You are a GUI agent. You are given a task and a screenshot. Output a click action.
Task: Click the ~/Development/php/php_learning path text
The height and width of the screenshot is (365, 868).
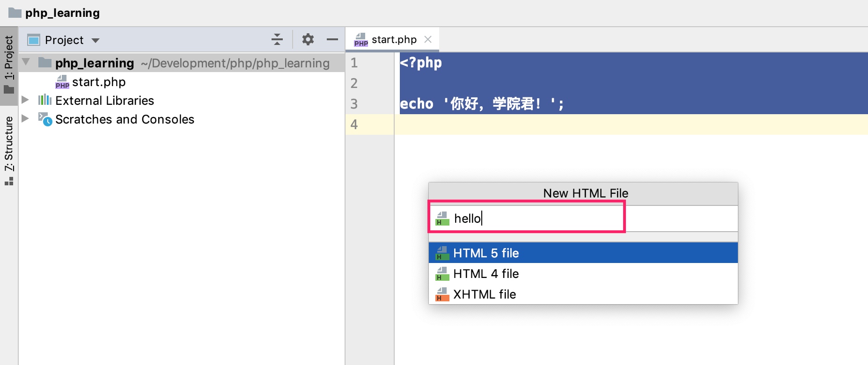point(235,63)
